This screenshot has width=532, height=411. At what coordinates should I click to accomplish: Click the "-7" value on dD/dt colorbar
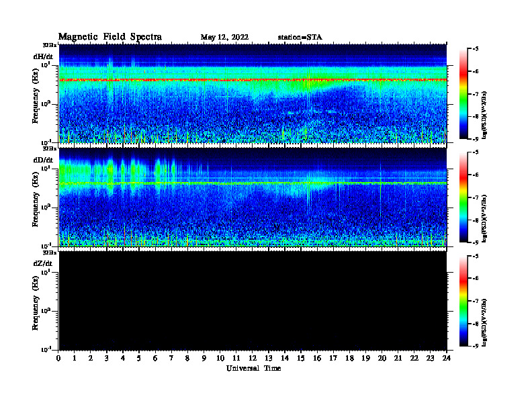tap(476, 197)
